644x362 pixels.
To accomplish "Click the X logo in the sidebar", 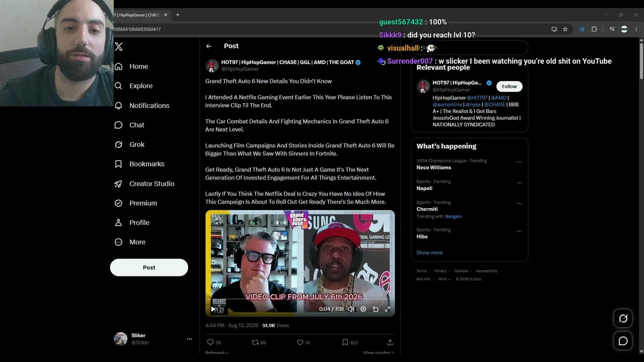I will click(x=119, y=47).
